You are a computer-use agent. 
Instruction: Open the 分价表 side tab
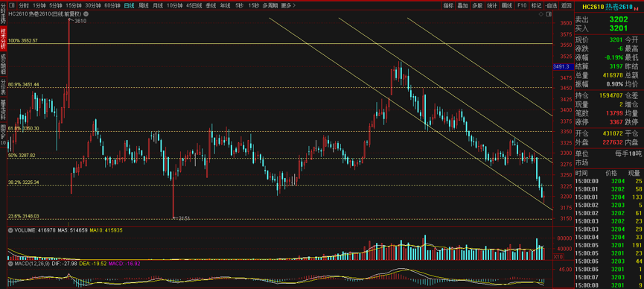click(3, 86)
